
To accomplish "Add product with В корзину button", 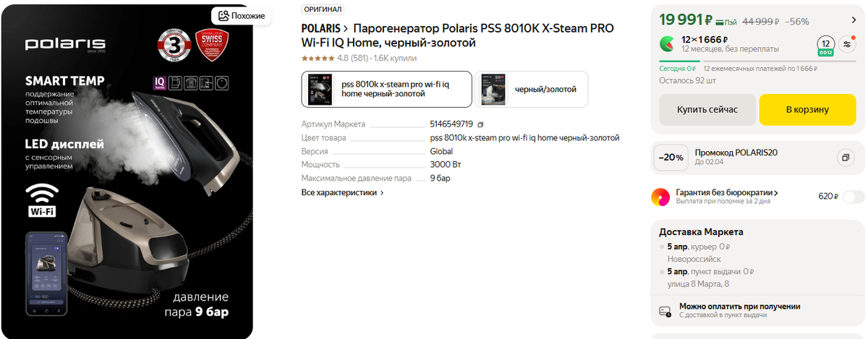I will coord(808,110).
